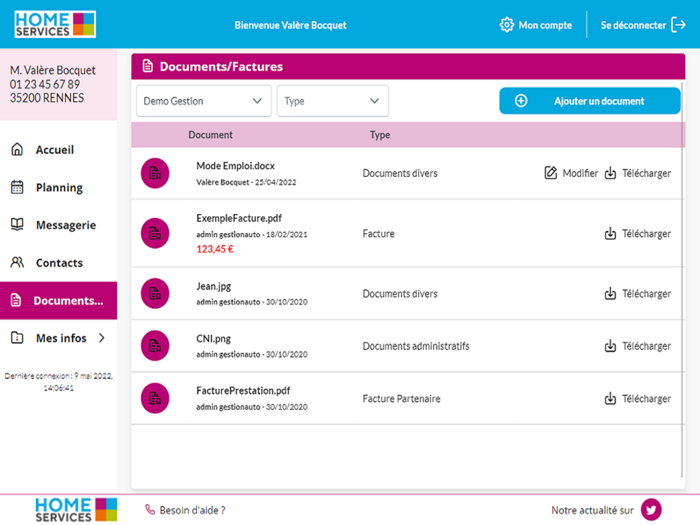Expand Mes infos chevron arrow
Screen dimensions: 700x525
click(102, 338)
